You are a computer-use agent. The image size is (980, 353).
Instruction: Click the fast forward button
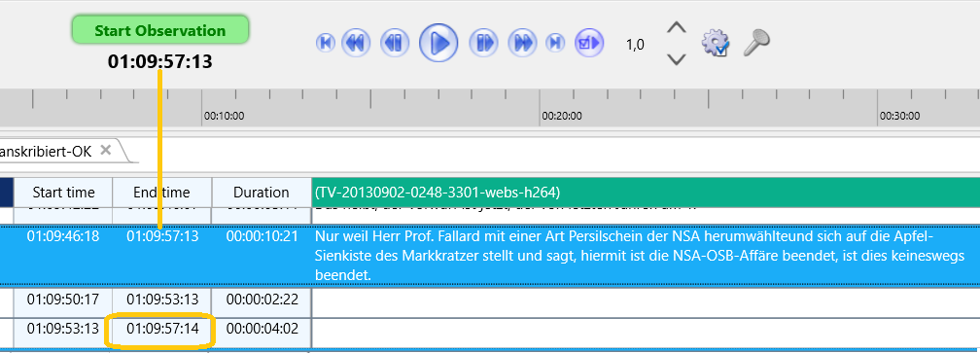(522, 43)
